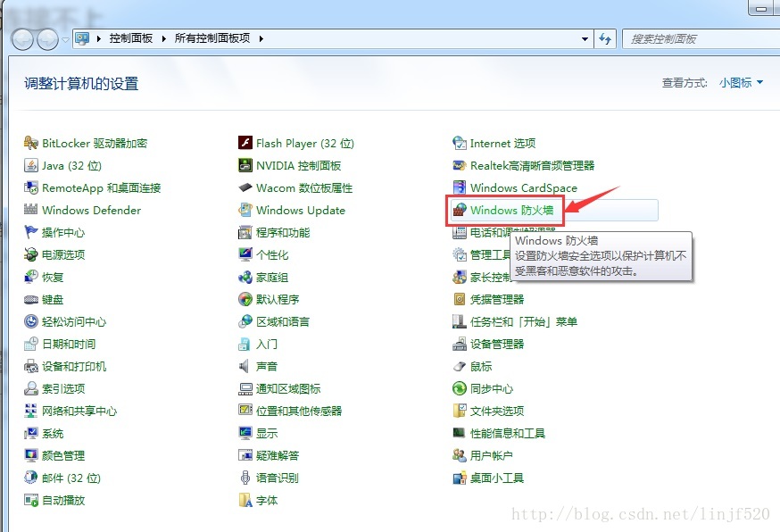The width and height of the screenshot is (780, 532).
Task: Click the 所有控制面板项 breadcrumb
Action: [x=212, y=38]
